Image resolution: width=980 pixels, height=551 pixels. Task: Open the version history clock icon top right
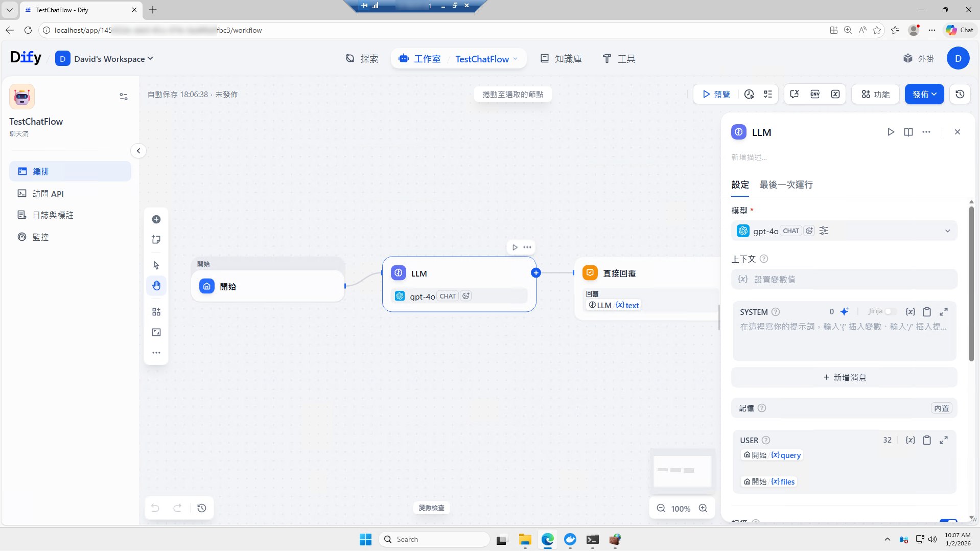(960, 94)
